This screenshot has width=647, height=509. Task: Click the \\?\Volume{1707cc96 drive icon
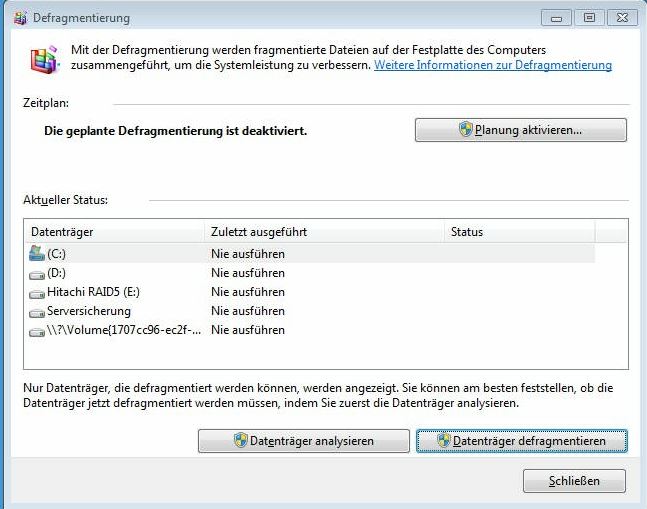[37, 332]
